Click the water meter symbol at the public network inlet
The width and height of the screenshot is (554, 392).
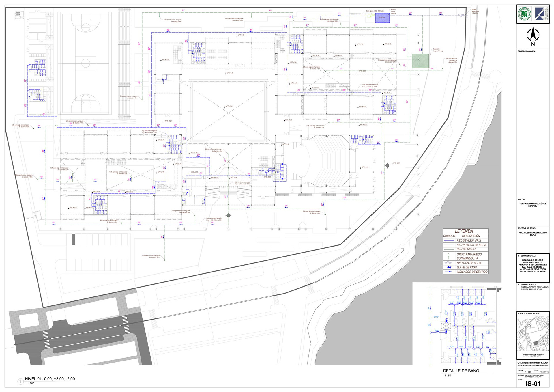tap(461, 15)
